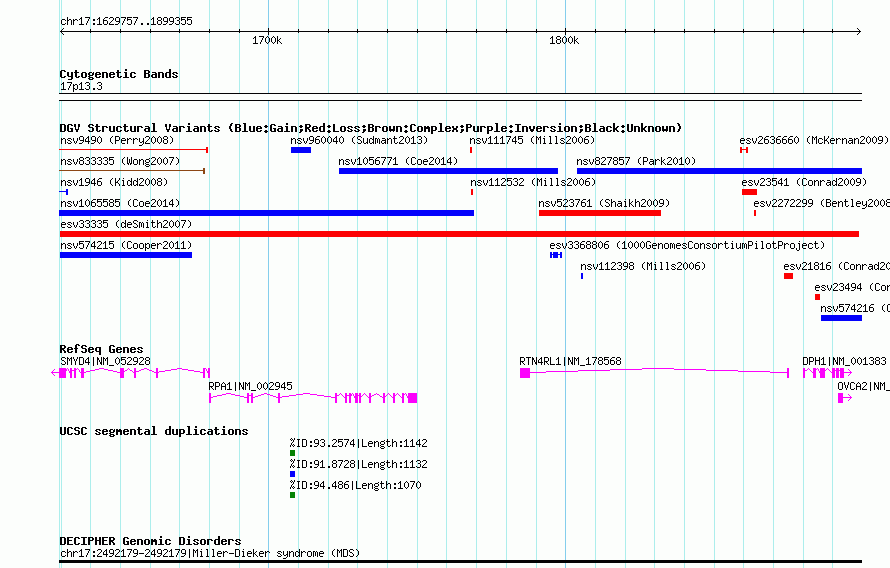Click the nsv112398 (Mills2006) label

point(643,266)
